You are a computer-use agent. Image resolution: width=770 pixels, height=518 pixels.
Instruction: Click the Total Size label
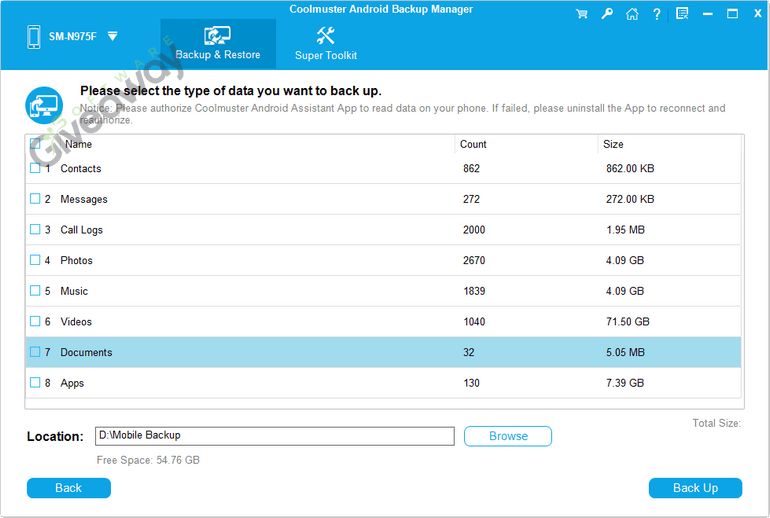tap(716, 423)
